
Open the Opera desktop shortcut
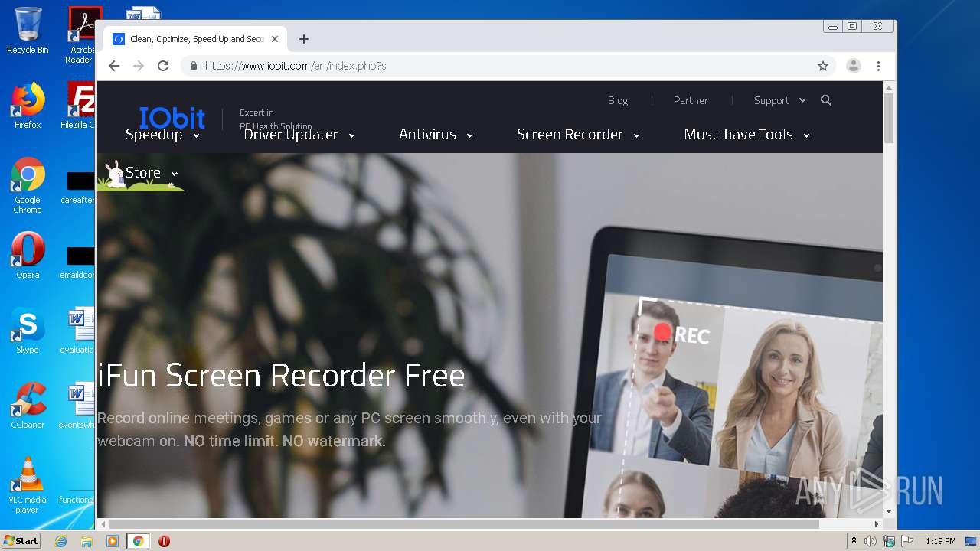28,256
